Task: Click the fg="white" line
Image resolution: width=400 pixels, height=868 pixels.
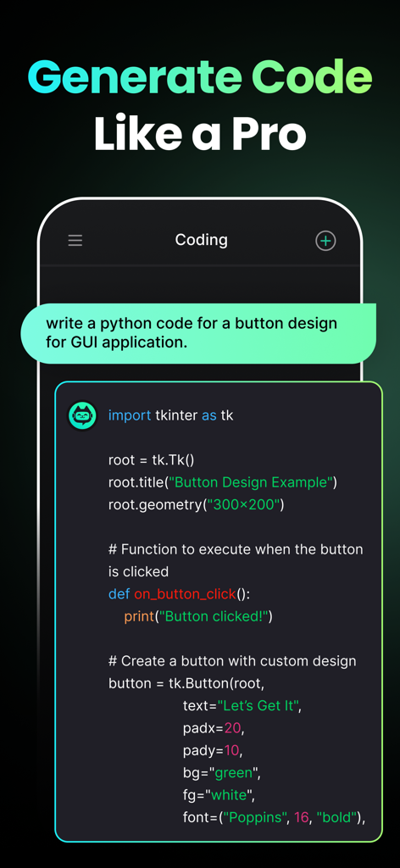Action: tap(219, 795)
